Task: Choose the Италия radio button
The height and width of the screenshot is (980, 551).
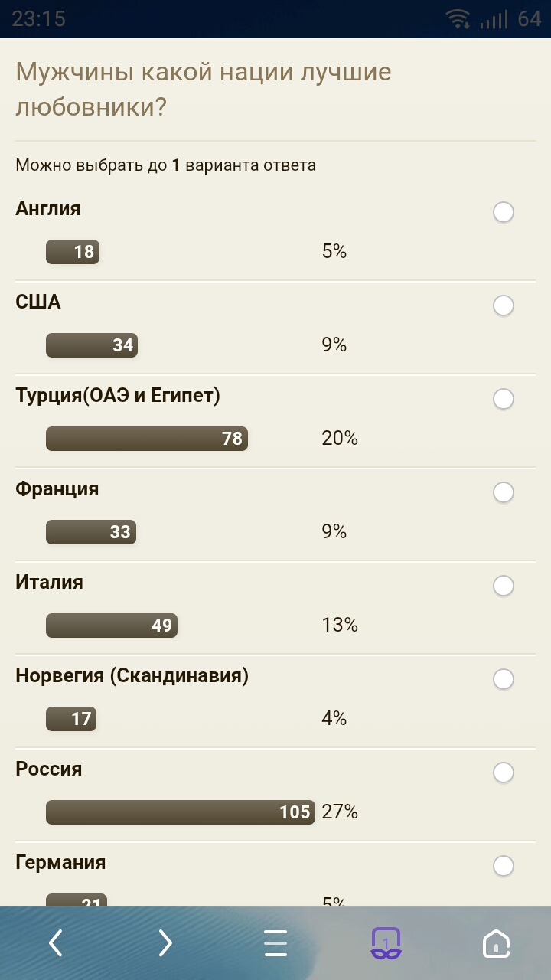Action: click(504, 586)
